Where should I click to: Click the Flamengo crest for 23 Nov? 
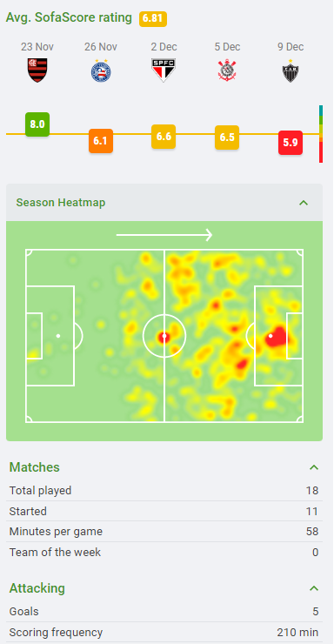coord(37,70)
